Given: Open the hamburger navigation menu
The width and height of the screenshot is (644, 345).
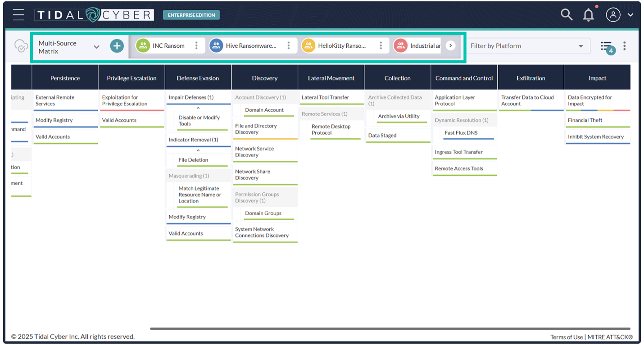Looking at the screenshot, I should pyautogui.click(x=18, y=15).
